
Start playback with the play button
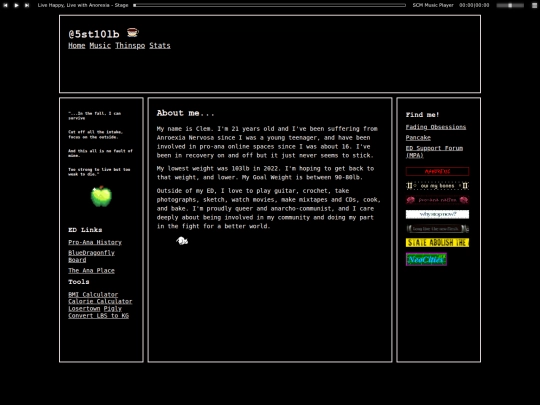coord(16,5)
